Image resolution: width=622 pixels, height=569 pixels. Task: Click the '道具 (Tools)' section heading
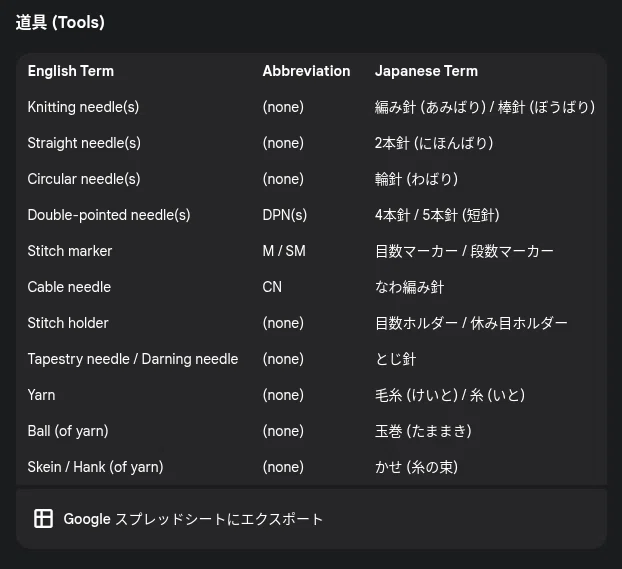[60, 22]
